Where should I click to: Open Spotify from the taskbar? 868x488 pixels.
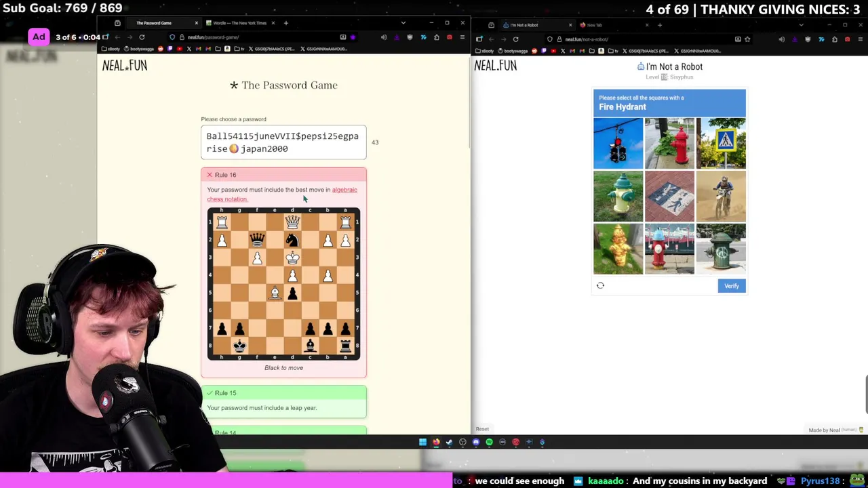tap(489, 442)
